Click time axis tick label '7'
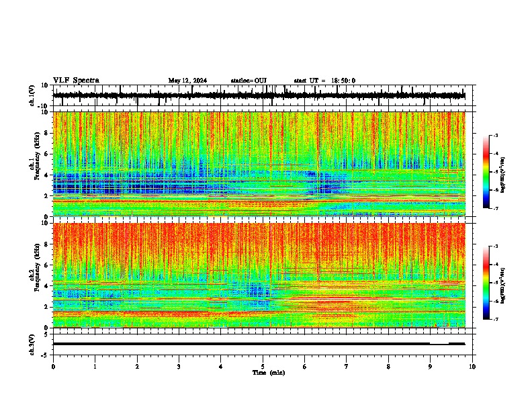The height and width of the screenshot is (411, 532). pyautogui.click(x=347, y=367)
